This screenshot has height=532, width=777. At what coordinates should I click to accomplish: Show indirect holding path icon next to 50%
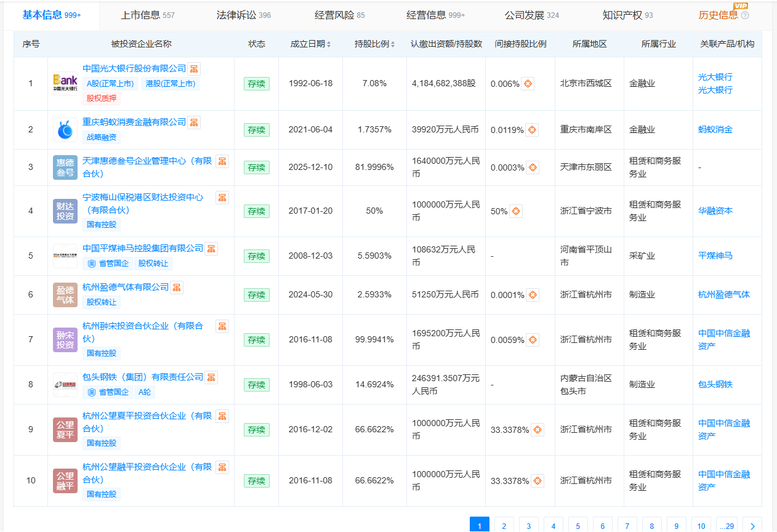click(x=516, y=211)
